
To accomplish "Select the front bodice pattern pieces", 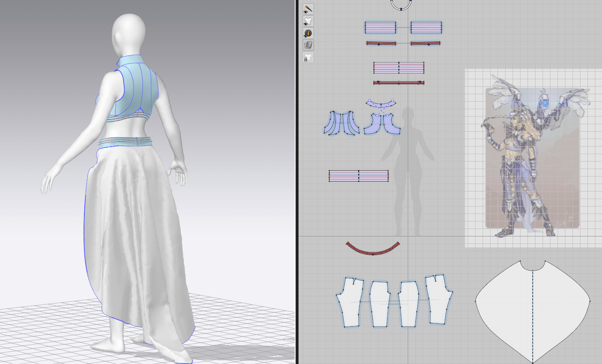I will (382, 125).
